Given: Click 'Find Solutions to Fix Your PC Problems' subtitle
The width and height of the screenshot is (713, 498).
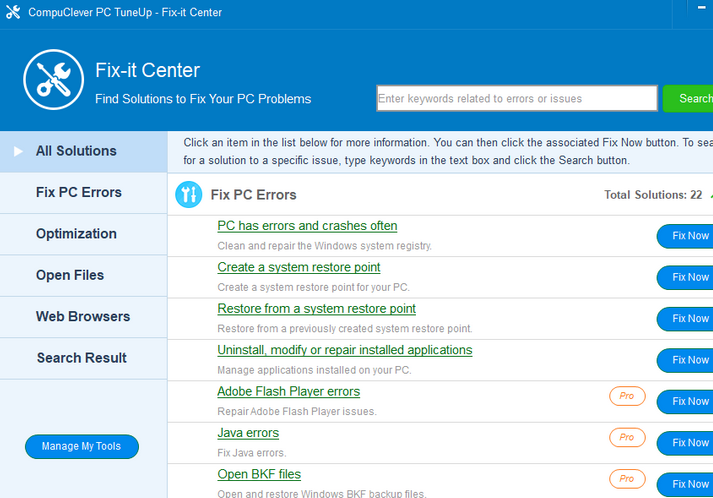Looking at the screenshot, I should pyautogui.click(x=203, y=99).
